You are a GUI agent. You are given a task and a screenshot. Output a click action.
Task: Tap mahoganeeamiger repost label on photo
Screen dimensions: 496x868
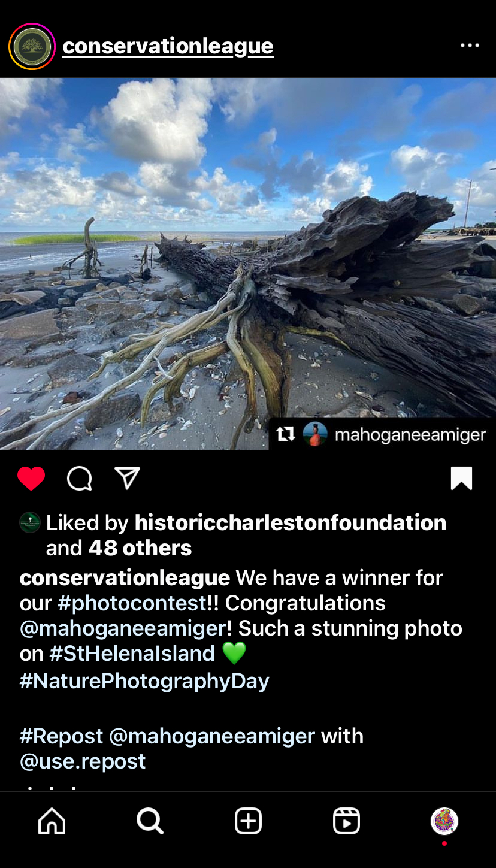click(410, 435)
